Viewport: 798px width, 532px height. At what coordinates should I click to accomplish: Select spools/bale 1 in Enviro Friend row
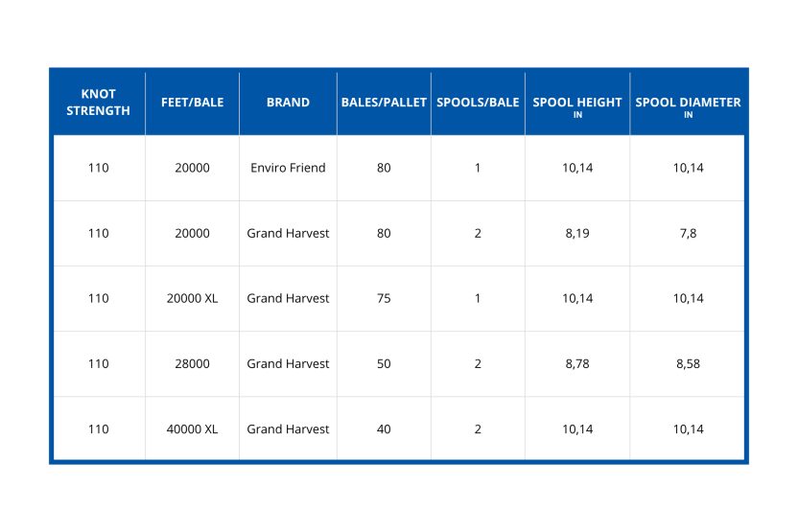click(x=478, y=168)
